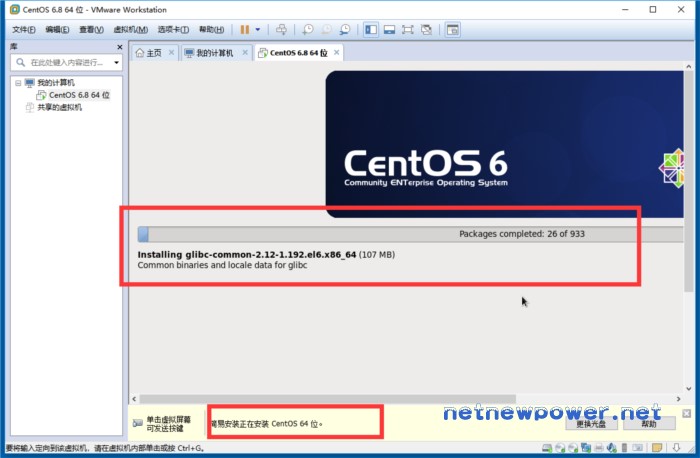Switch to Unity mode icon

(426, 29)
